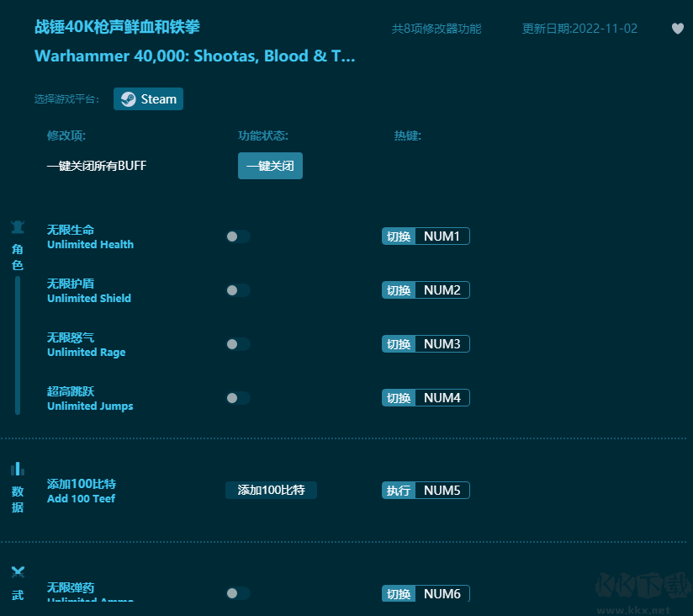This screenshot has width=693, height=616.
Task: Click the Unlimited Health label
Action: [x=90, y=245]
